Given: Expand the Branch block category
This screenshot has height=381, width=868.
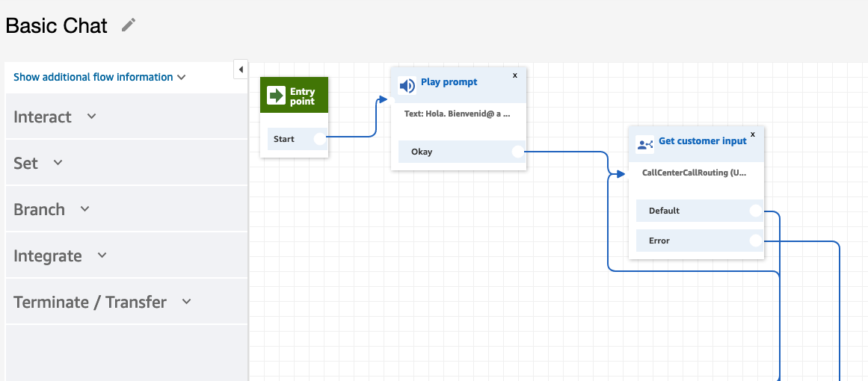Looking at the screenshot, I should click(x=52, y=209).
